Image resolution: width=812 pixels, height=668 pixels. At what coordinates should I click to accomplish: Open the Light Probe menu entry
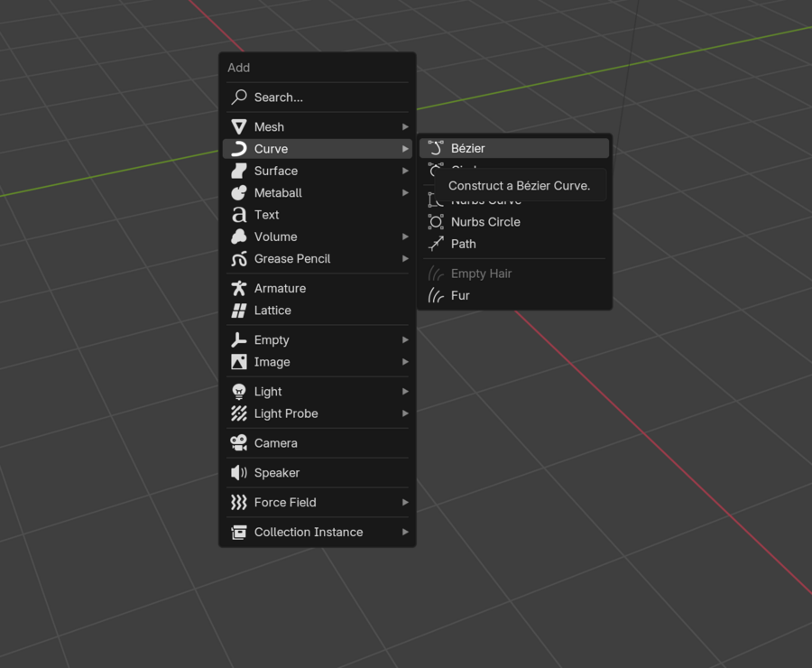click(318, 413)
